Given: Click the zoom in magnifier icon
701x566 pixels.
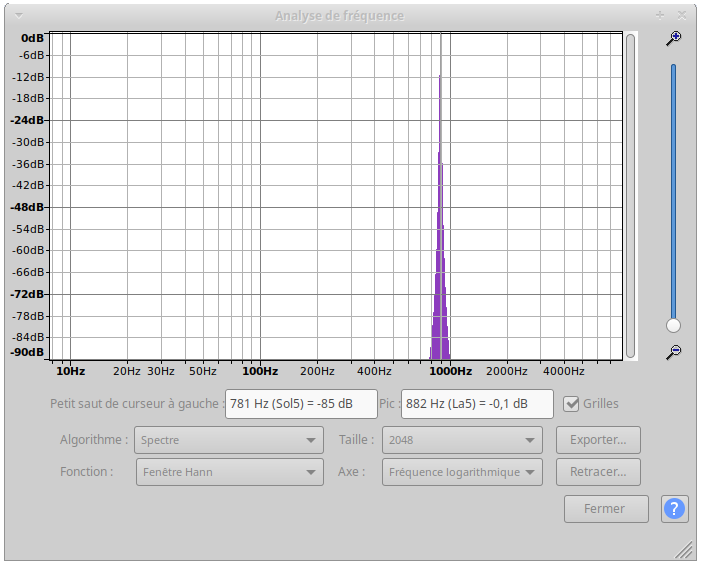Looking at the screenshot, I should pyautogui.click(x=673, y=39).
